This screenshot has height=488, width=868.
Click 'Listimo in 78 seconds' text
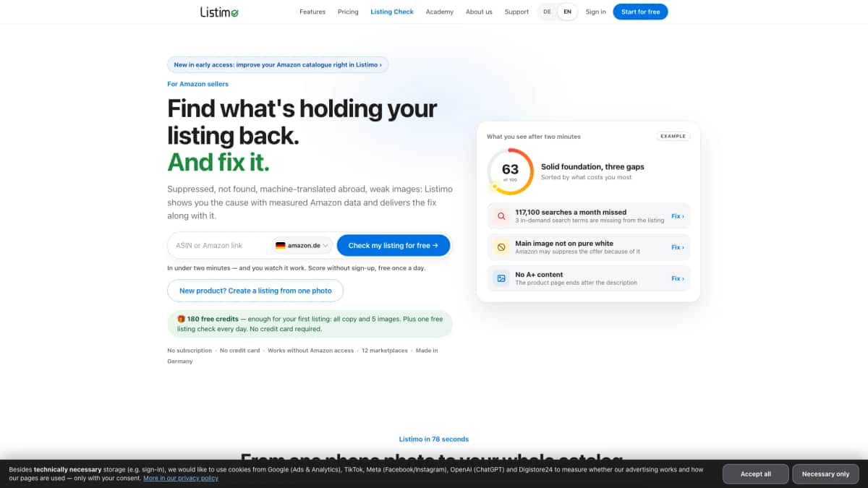[x=434, y=439]
